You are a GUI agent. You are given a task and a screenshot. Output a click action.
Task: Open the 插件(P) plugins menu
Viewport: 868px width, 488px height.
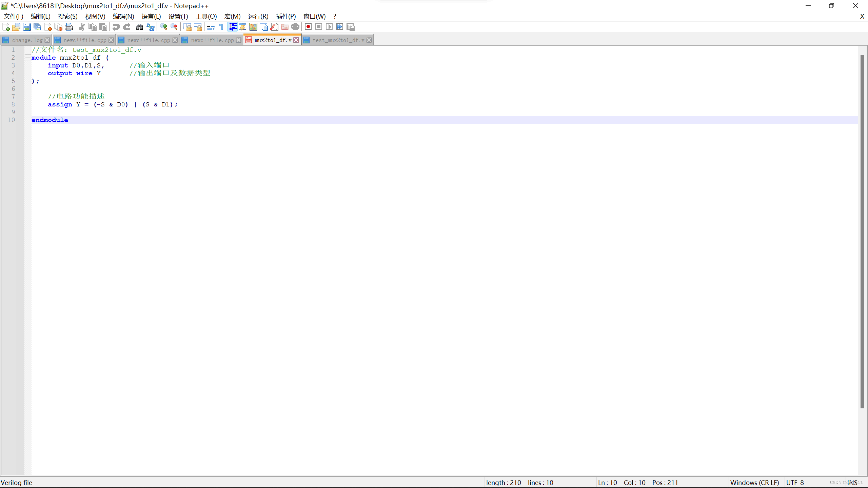pos(285,16)
